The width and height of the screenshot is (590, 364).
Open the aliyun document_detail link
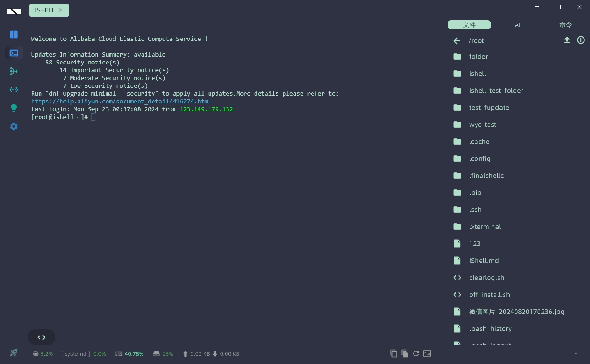(x=121, y=101)
